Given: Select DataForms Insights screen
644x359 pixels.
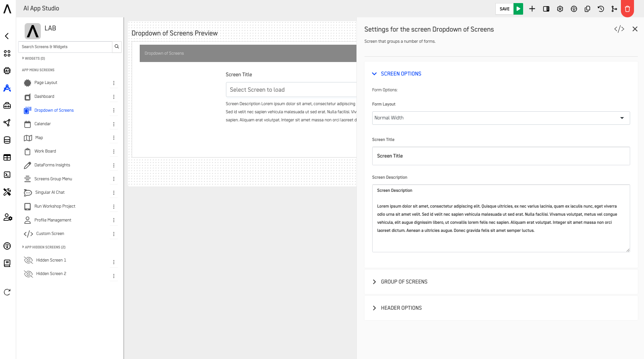Looking at the screenshot, I should (52, 165).
